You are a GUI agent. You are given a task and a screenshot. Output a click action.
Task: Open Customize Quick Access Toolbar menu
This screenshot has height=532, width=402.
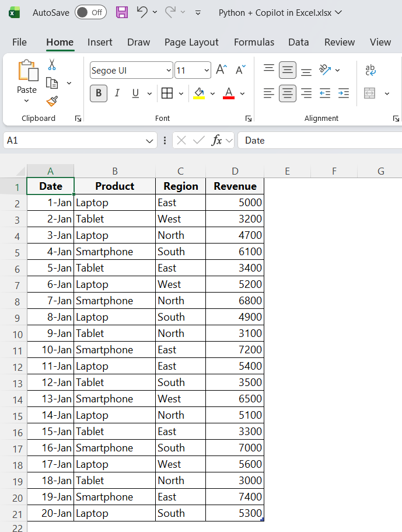click(x=198, y=13)
